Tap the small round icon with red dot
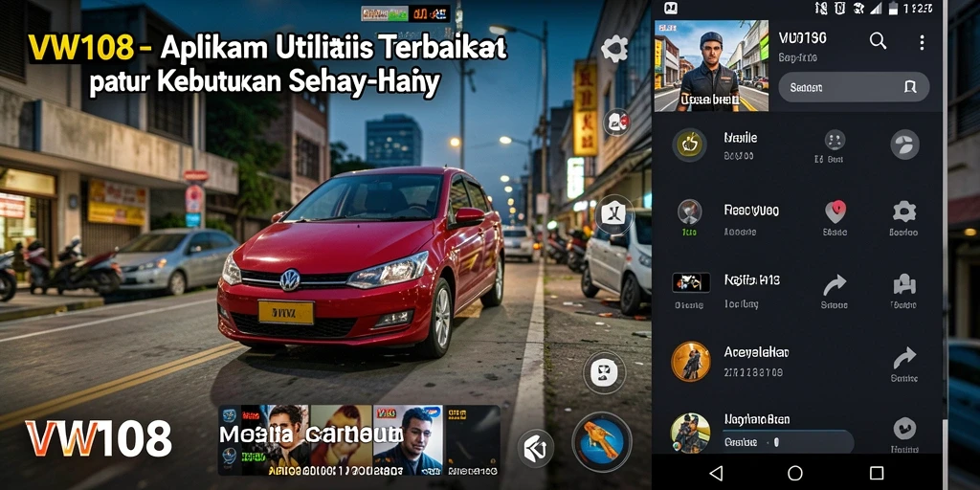Screen dimensions: 980x490 (616, 122)
